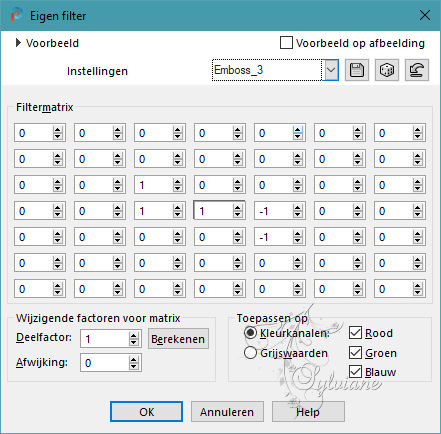441x434 pixels.
Task: Click the Help button
Action: pos(308,412)
